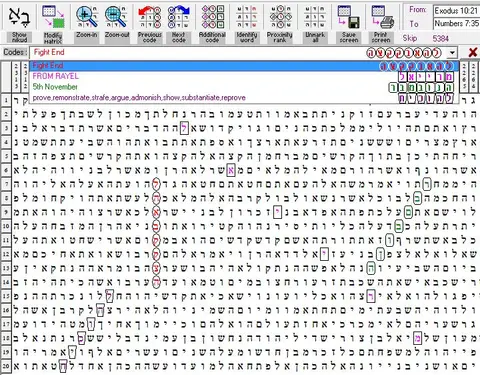Click the Print screen icon

coord(382,17)
